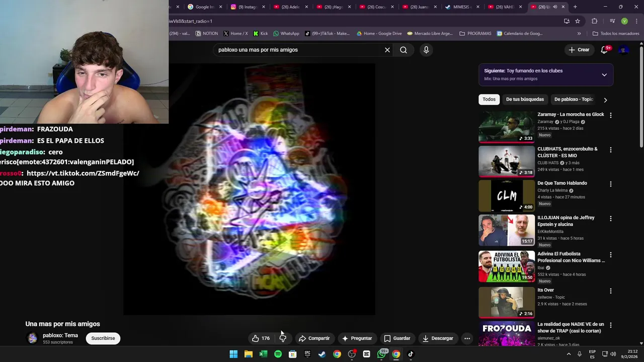Show hidden system tray icons
The width and height of the screenshot is (644, 362).
[569, 354]
